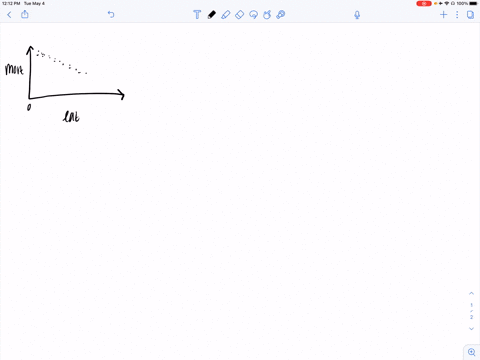
Task: Select the Highlighter tool
Action: pos(226,15)
